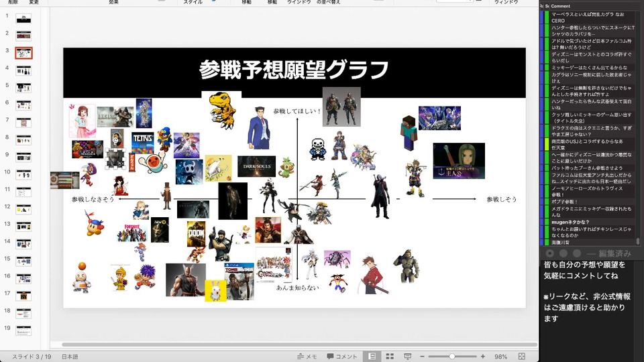Switch to slide sorter grid view

pyautogui.click(x=389, y=357)
